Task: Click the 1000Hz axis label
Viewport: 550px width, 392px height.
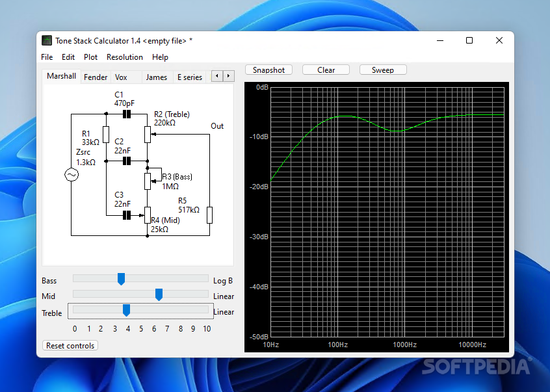Action: [404, 345]
